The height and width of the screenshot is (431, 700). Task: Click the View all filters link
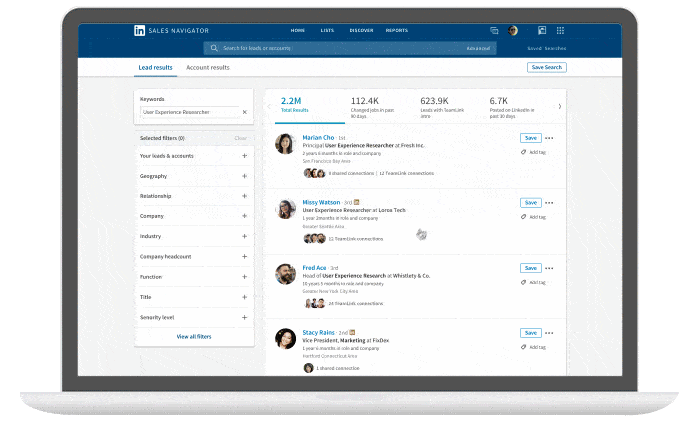coord(194,337)
